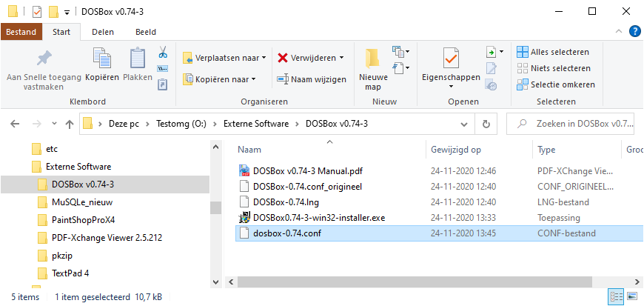644x306 pixels.
Task: Open the dropdown arrow under Eigenschappen
Action: point(451,87)
